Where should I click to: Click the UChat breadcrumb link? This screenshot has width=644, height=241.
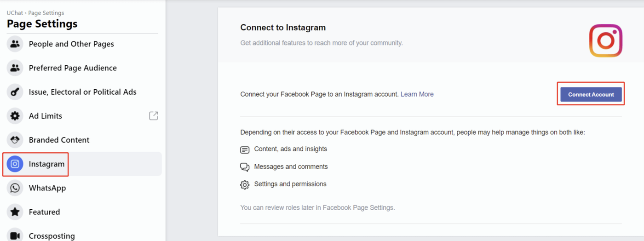pyautogui.click(x=15, y=13)
